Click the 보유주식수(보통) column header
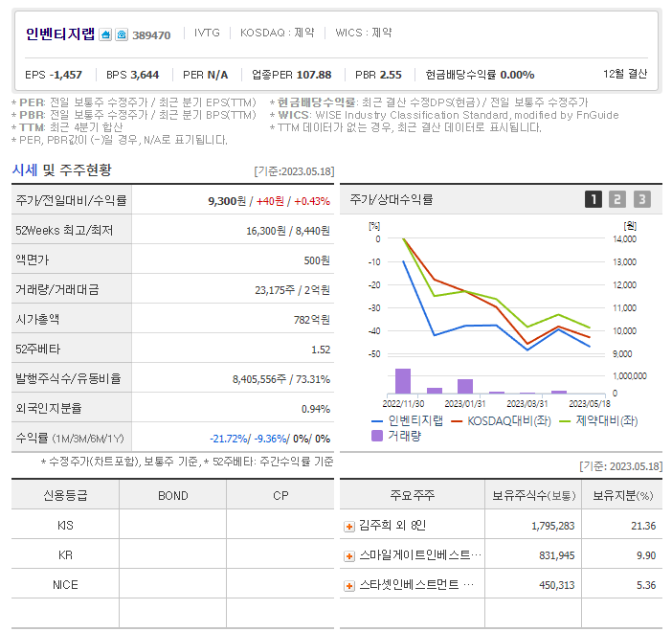 click(x=533, y=496)
